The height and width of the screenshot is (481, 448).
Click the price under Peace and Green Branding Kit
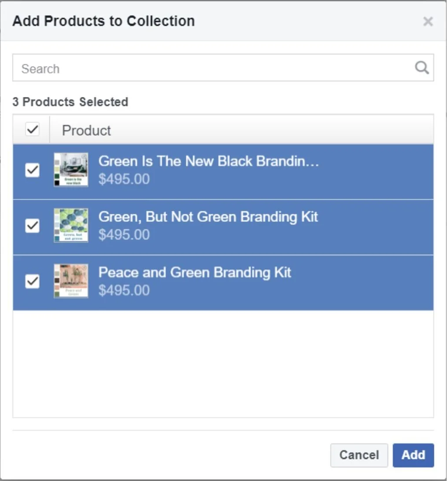pos(124,290)
